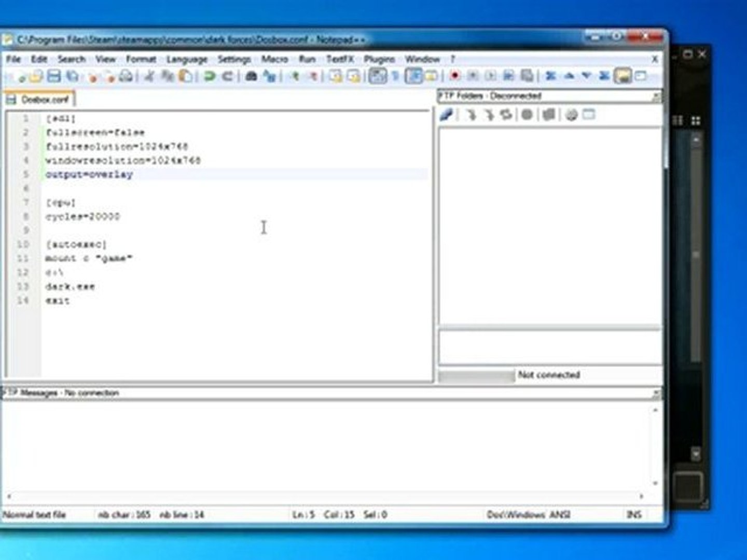Cut selection with the scissors icon
Image resolution: width=747 pixels, height=560 pixels.
[149, 77]
